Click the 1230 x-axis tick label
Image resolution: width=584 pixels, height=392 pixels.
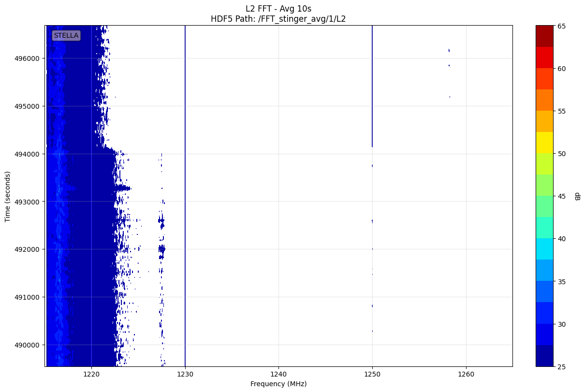pos(185,373)
